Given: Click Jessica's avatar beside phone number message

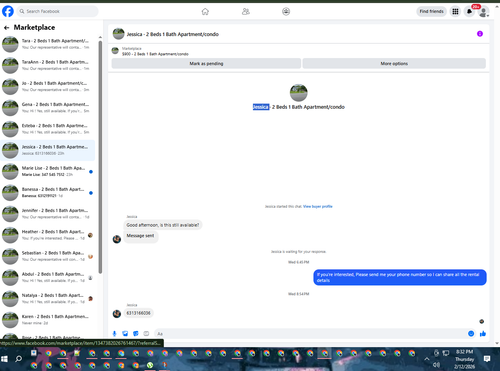Looking at the screenshot, I should [x=117, y=314].
